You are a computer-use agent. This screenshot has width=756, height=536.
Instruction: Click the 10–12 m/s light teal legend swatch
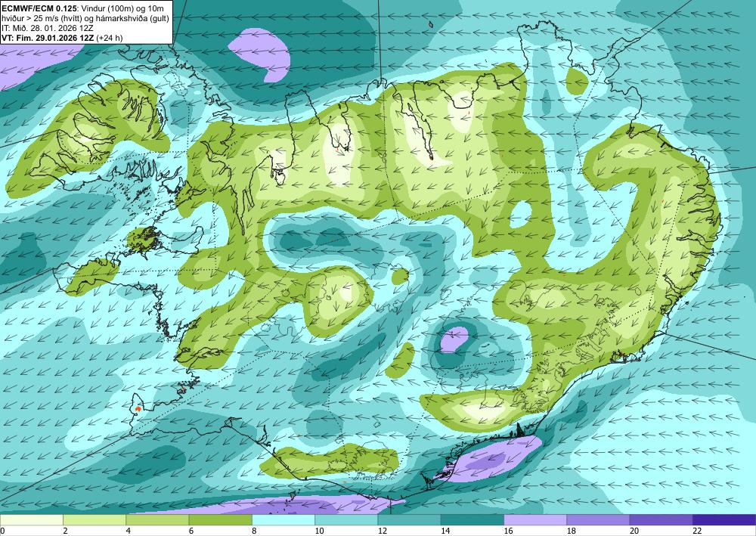click(346, 519)
